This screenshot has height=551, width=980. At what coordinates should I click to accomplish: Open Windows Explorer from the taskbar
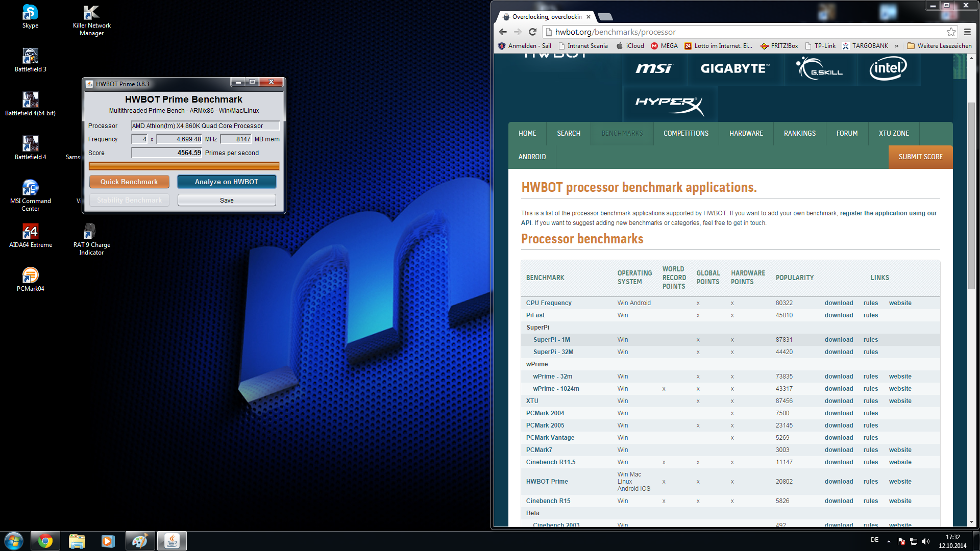(77, 541)
